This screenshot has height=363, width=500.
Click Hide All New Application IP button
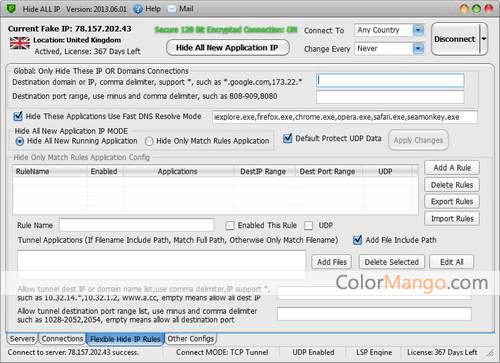point(227,48)
